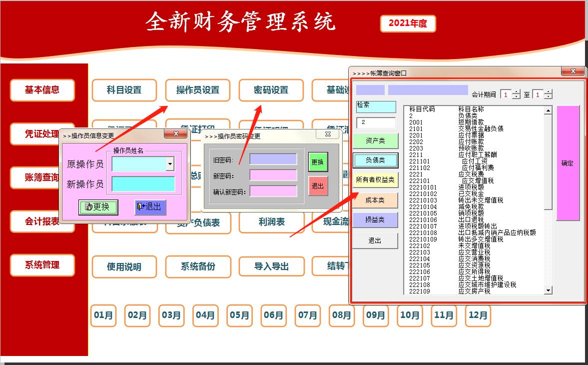Open the 使用说明 help button
Image resolution: width=588 pixels, height=365 pixels.
tap(124, 267)
